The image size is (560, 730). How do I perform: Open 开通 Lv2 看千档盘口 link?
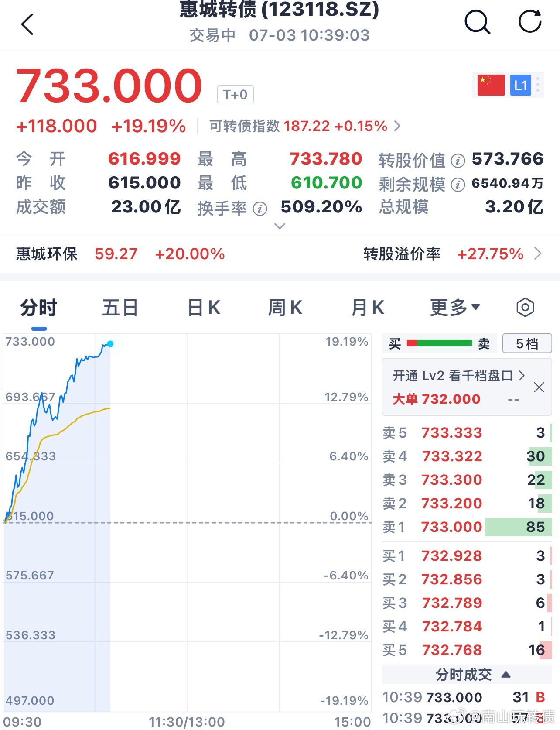click(x=459, y=376)
